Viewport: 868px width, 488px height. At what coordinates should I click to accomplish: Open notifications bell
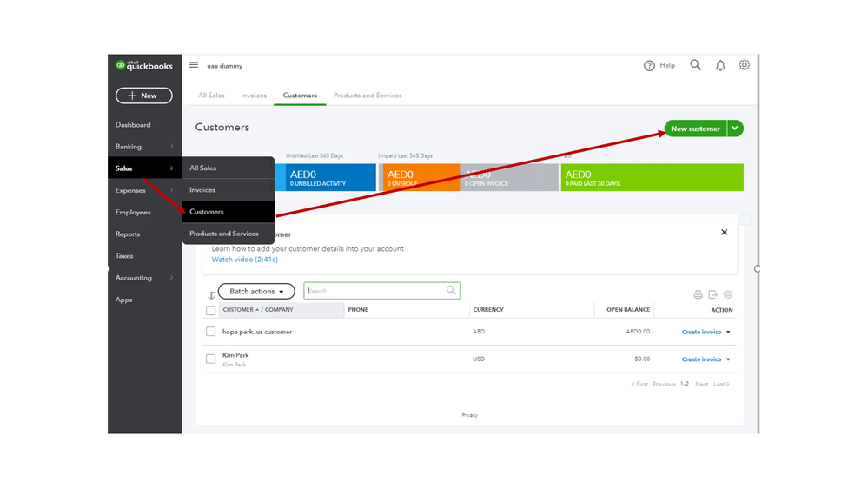[720, 66]
